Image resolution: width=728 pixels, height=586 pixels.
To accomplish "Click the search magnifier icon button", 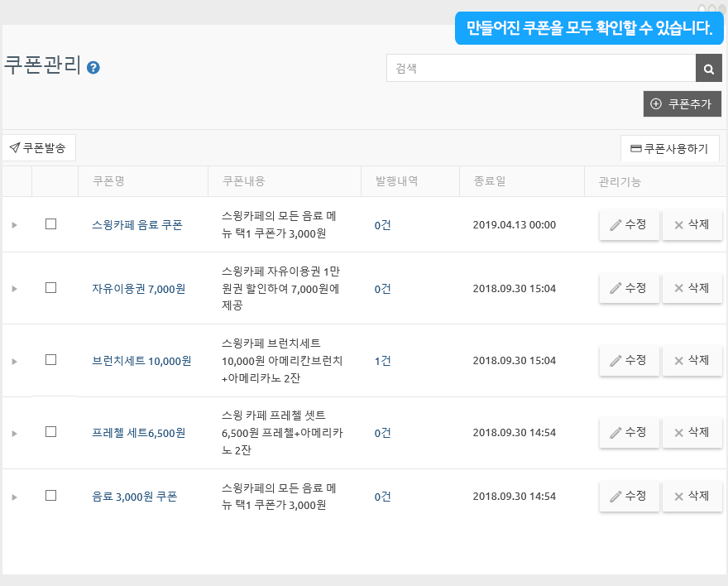I will [x=708, y=69].
